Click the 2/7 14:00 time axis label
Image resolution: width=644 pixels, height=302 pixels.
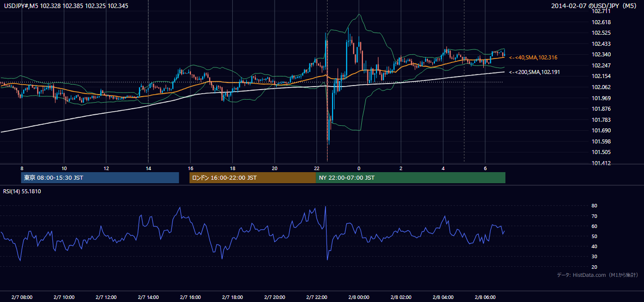pyautogui.click(x=148, y=297)
